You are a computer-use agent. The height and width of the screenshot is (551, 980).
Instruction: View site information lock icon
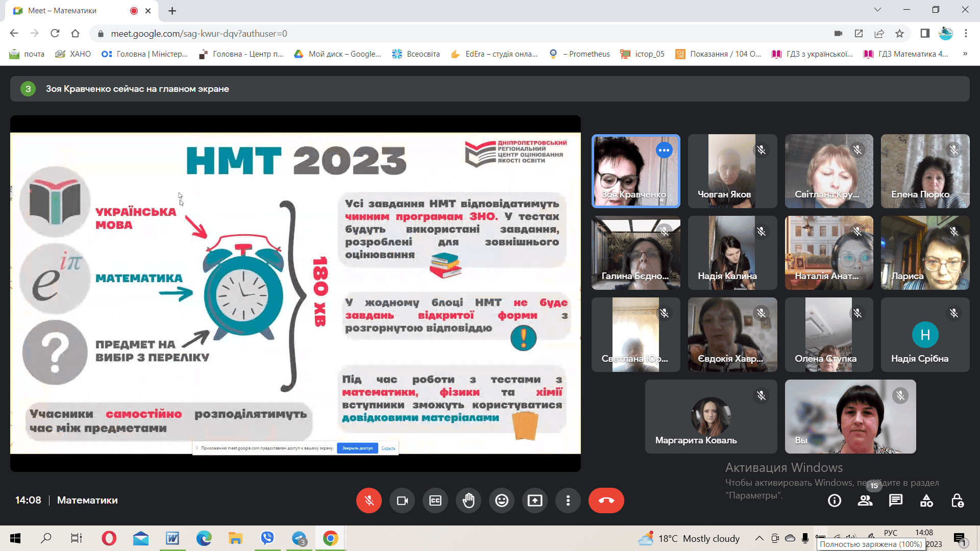(x=101, y=34)
